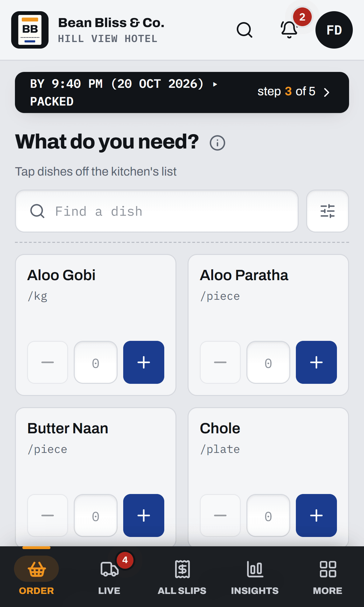This screenshot has width=364, height=607.
Task: Open notifications bell with 2 alerts
Action: tap(289, 30)
